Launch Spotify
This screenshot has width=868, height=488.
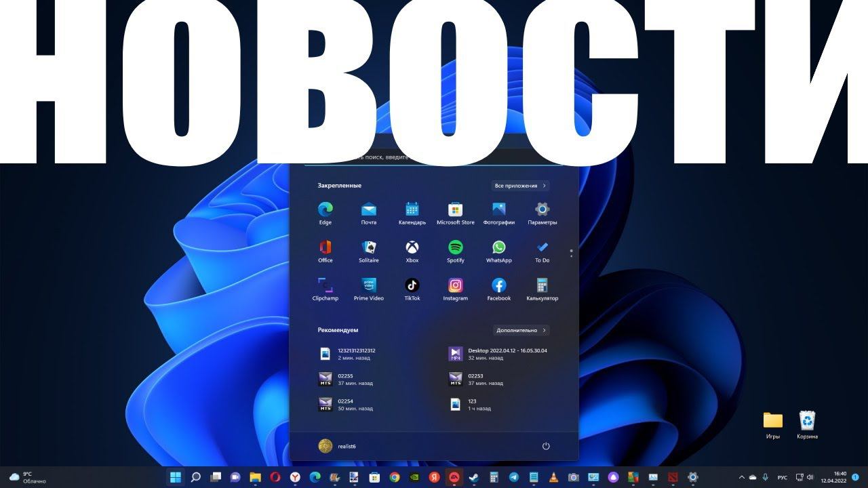pos(456,251)
